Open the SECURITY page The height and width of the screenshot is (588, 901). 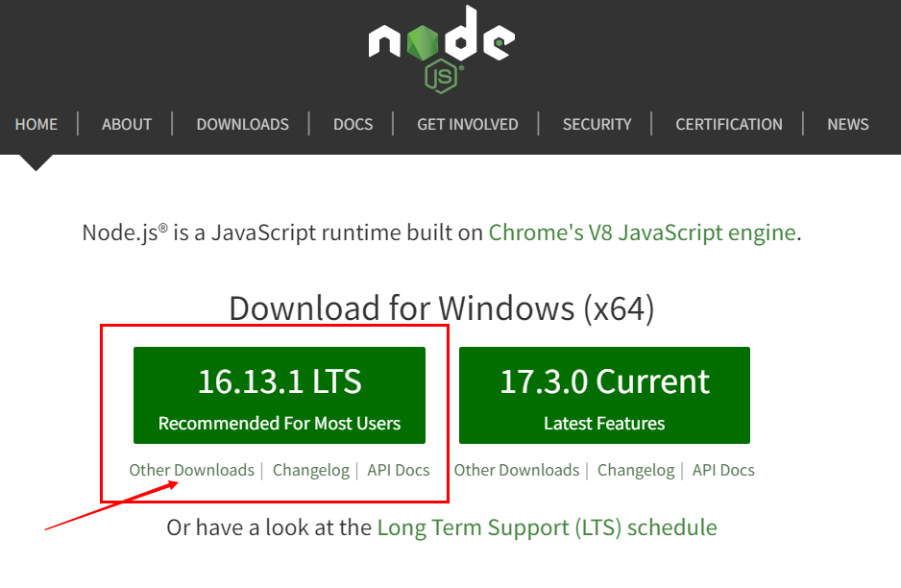pos(597,124)
